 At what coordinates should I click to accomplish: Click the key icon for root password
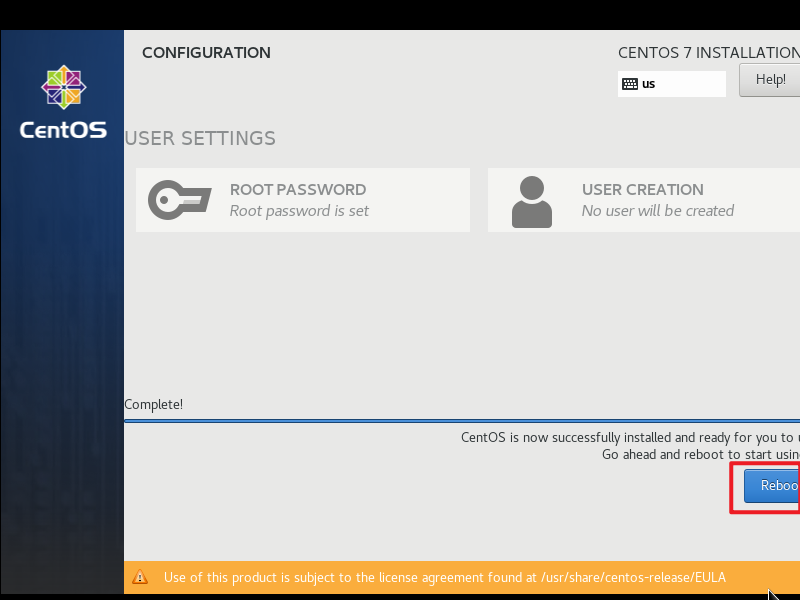pyautogui.click(x=180, y=200)
